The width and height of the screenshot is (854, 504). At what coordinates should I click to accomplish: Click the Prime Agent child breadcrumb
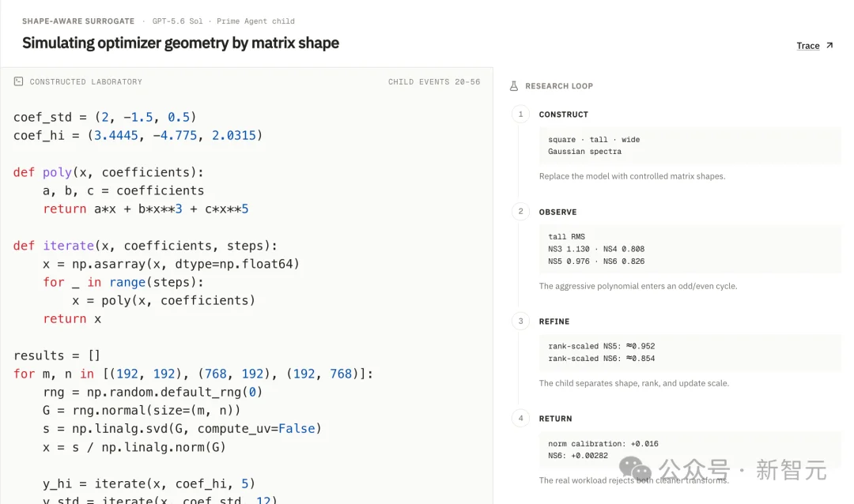click(255, 21)
